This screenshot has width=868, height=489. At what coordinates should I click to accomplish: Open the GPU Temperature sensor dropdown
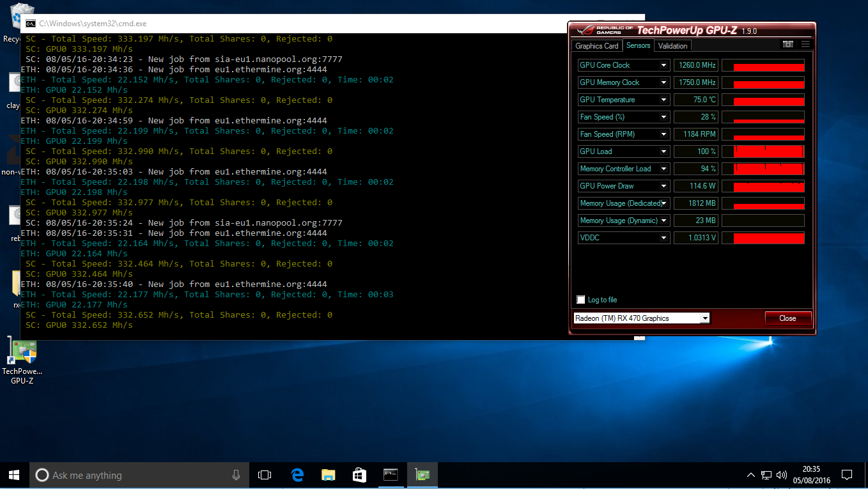(664, 100)
